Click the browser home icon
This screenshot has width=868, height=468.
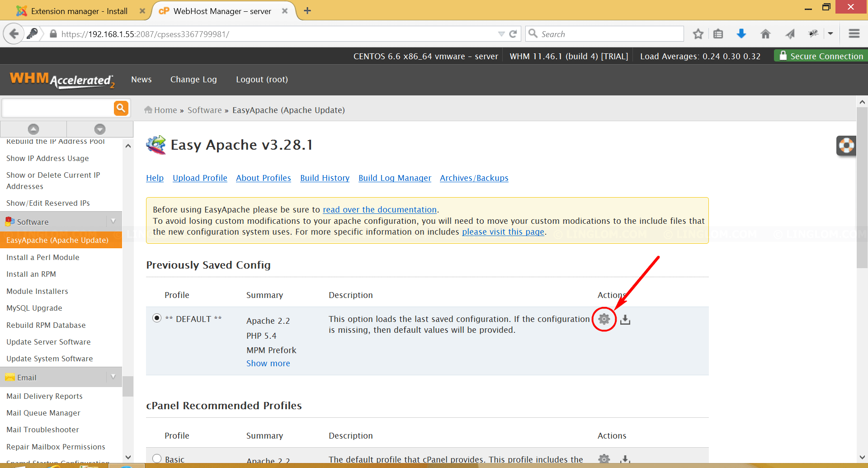[x=765, y=34]
